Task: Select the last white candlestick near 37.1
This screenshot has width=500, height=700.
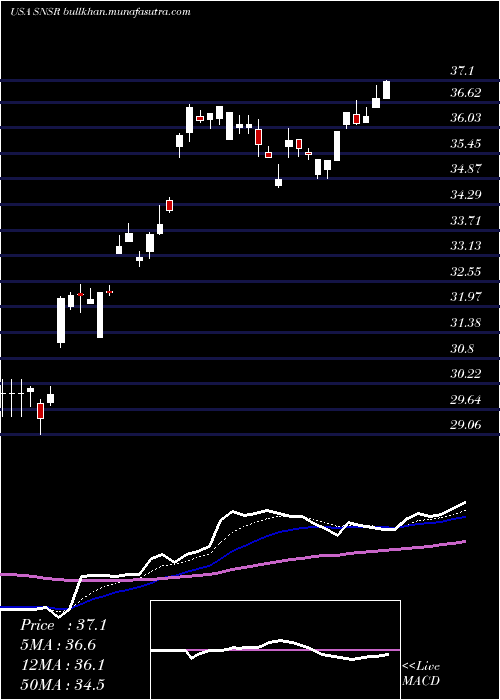Action: (x=387, y=90)
